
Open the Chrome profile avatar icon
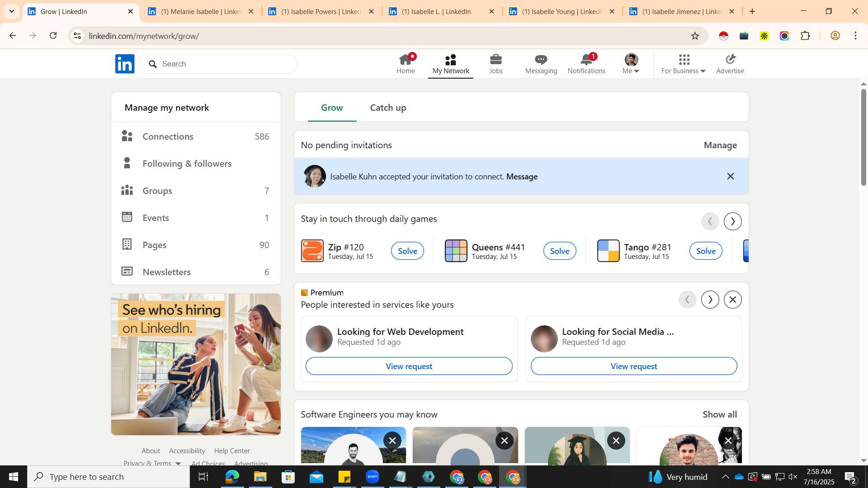(x=835, y=36)
